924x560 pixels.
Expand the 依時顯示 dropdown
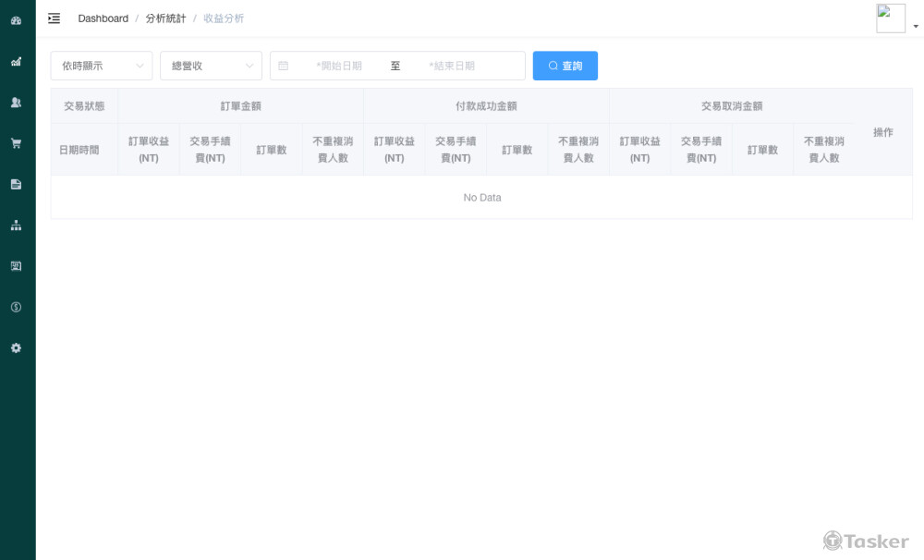click(102, 66)
